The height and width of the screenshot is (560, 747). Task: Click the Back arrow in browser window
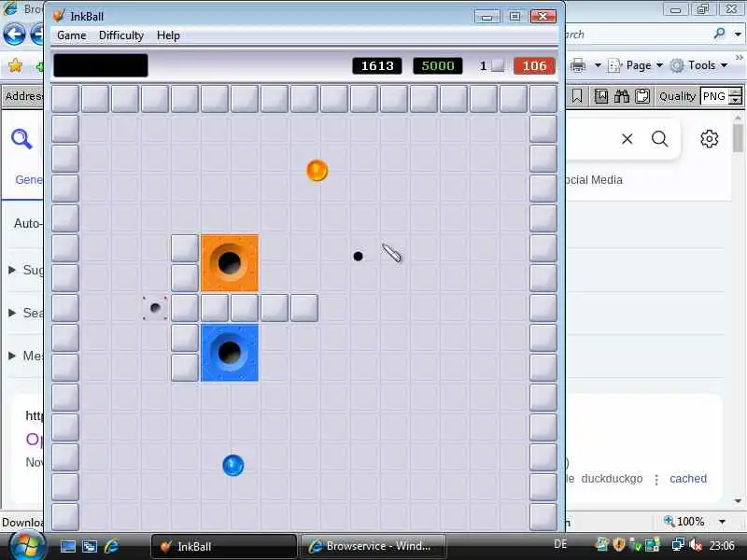click(14, 35)
